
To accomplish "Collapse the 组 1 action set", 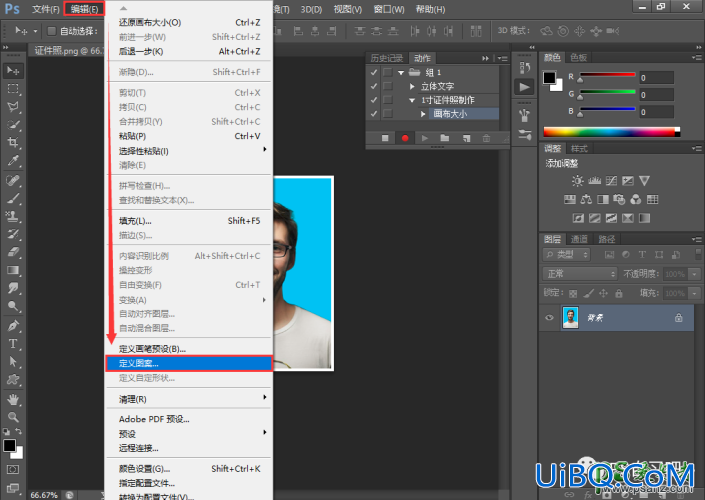I will [401, 72].
